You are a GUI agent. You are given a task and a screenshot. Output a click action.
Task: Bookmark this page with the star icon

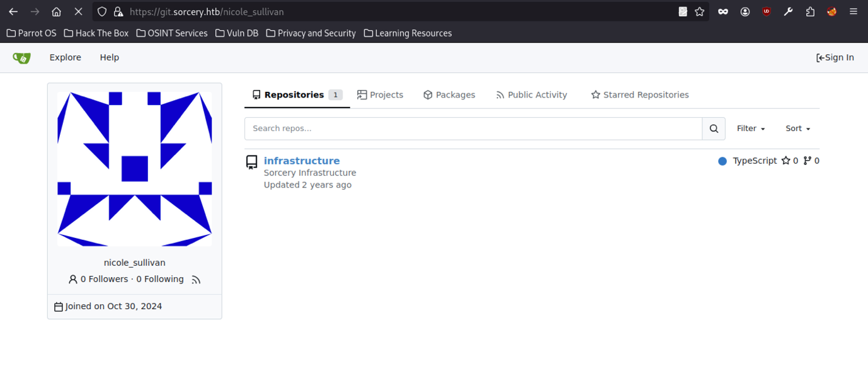(699, 12)
